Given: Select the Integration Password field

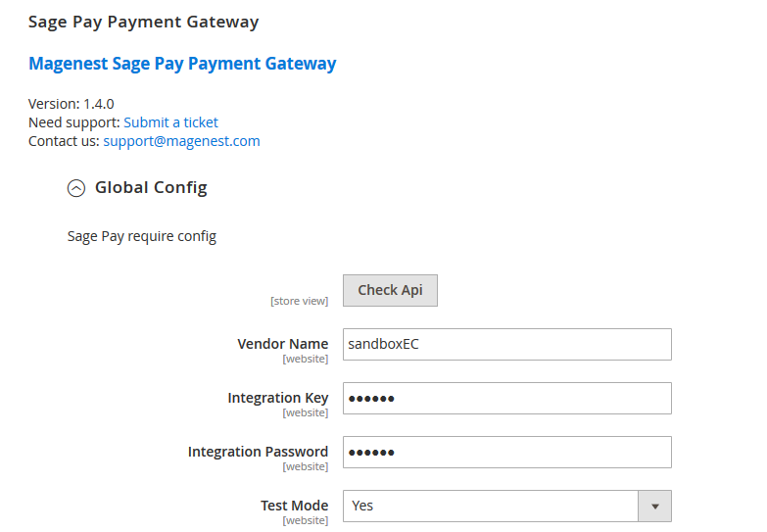Looking at the screenshot, I should click(x=506, y=452).
